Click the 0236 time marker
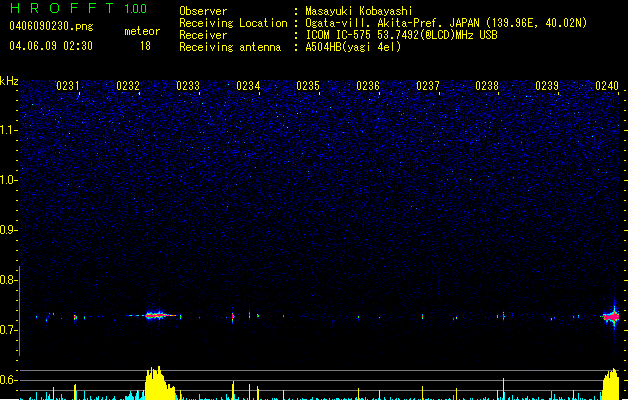629x400 pixels. (368, 86)
